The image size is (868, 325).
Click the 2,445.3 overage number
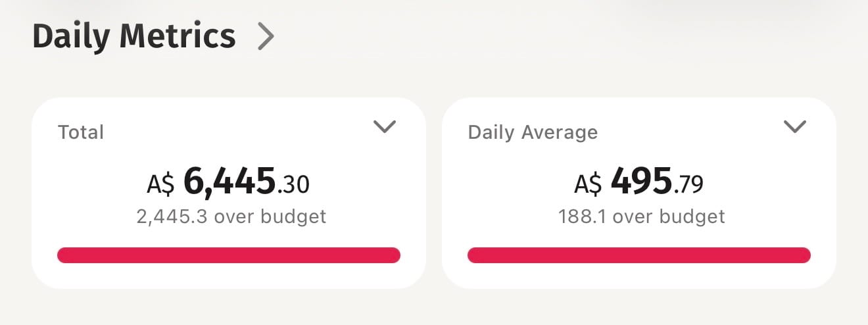coord(168,216)
